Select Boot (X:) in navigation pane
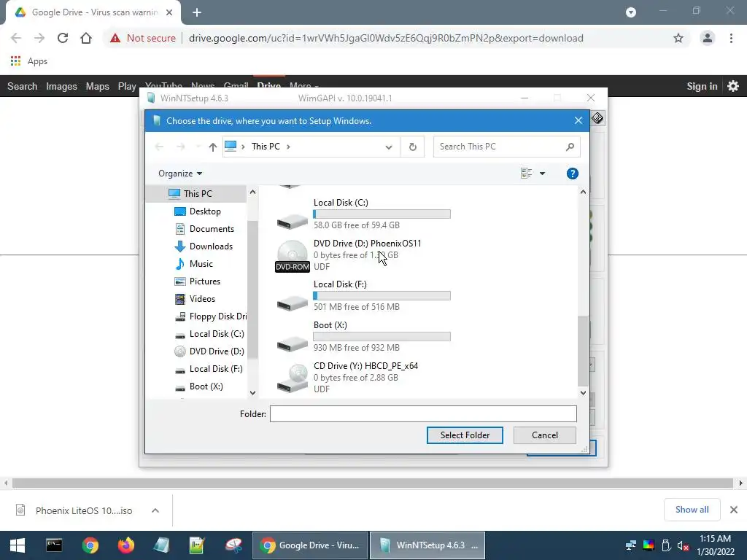Viewport: 747px width, 560px height. point(206,386)
